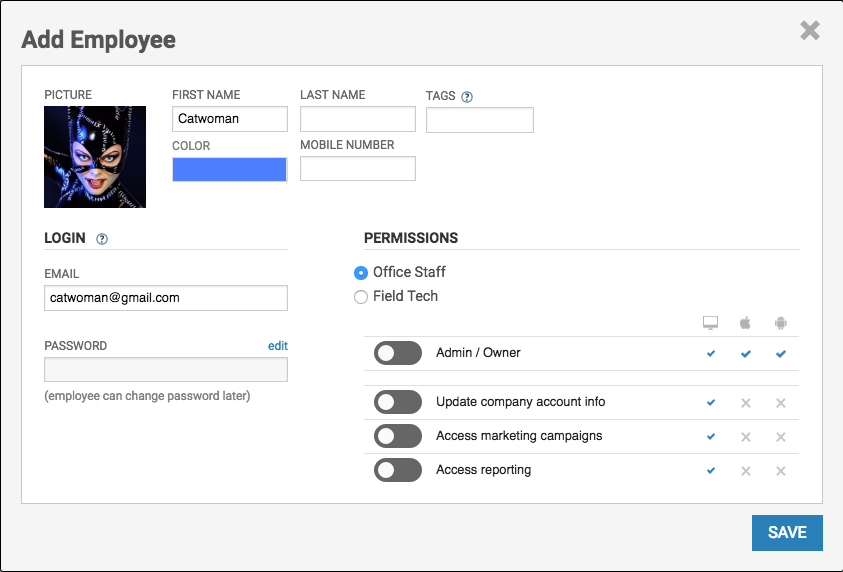The height and width of the screenshot is (572, 843).
Task: Select the Office Staff radio button
Action: coord(361,273)
